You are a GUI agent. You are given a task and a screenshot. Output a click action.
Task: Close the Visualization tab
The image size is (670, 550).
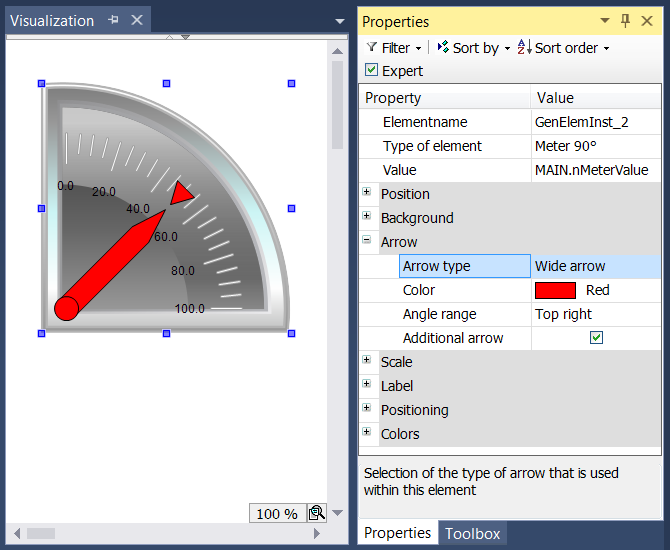(x=137, y=20)
